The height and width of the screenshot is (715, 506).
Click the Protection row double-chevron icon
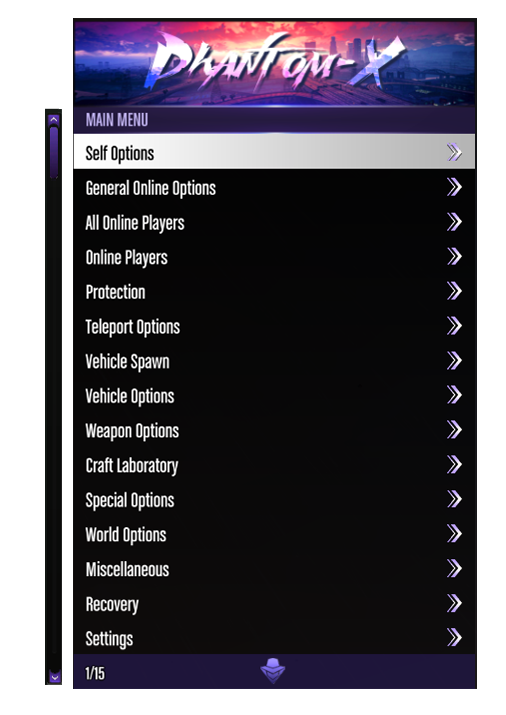point(454,291)
